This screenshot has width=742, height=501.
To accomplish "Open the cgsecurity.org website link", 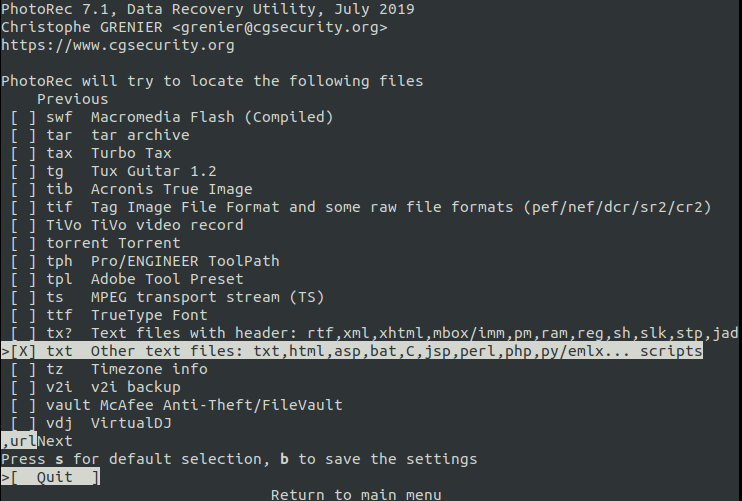I will coord(118,45).
